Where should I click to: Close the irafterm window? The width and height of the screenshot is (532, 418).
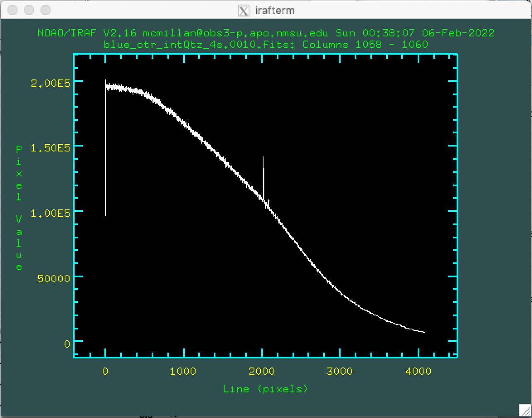click(12, 10)
